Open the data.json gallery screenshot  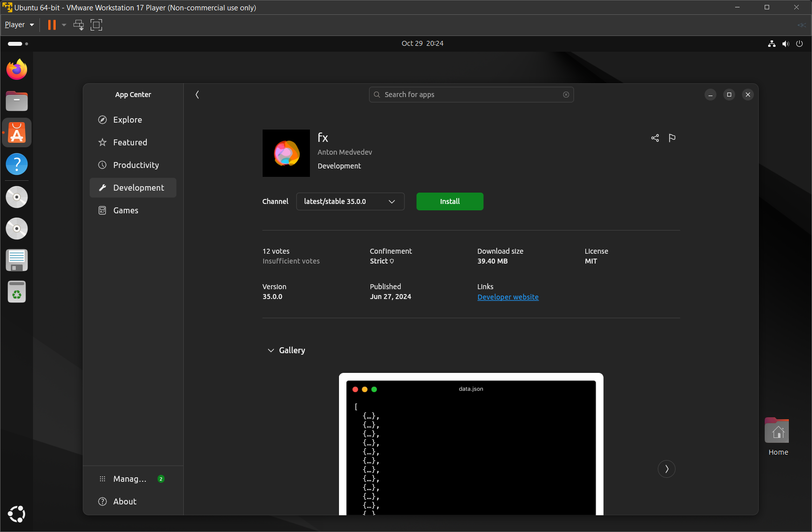(x=471, y=444)
